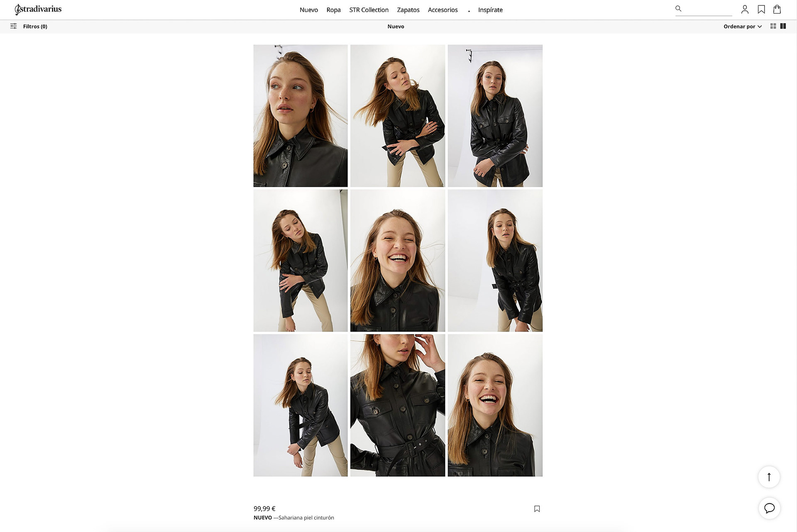Image resolution: width=797 pixels, height=532 pixels.
Task: Go to Zapatos section
Action: pyautogui.click(x=408, y=10)
